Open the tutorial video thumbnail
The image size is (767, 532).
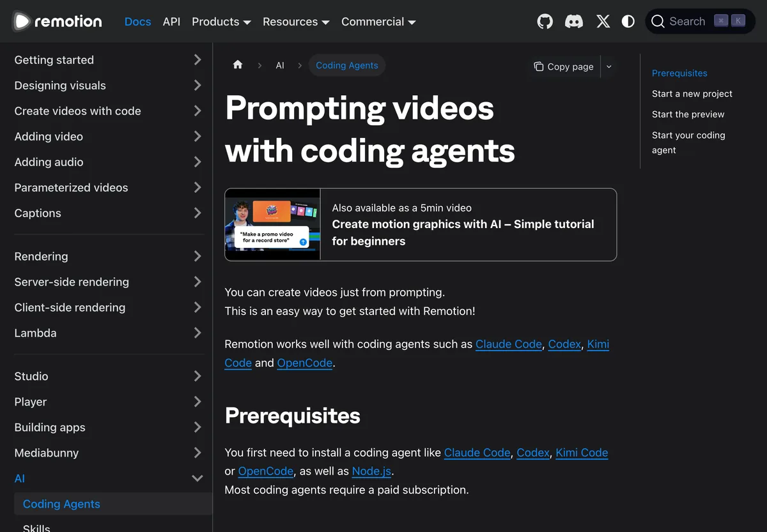click(273, 224)
